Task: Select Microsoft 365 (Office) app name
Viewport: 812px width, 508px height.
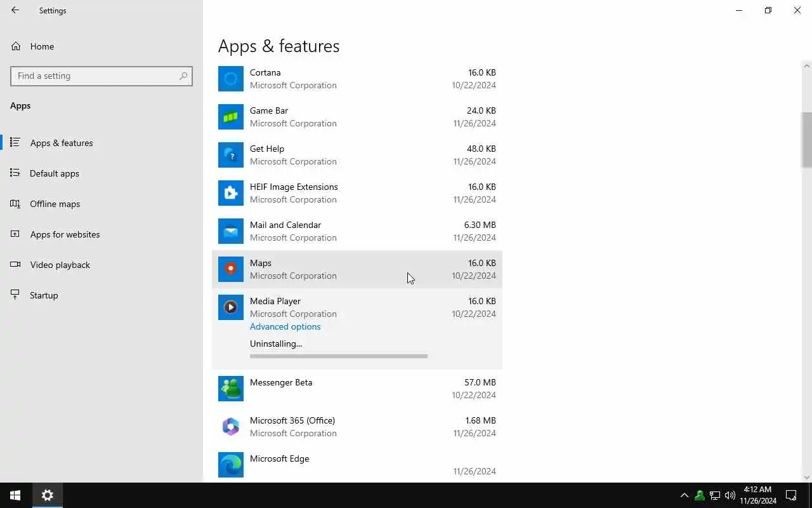Action: (x=292, y=420)
